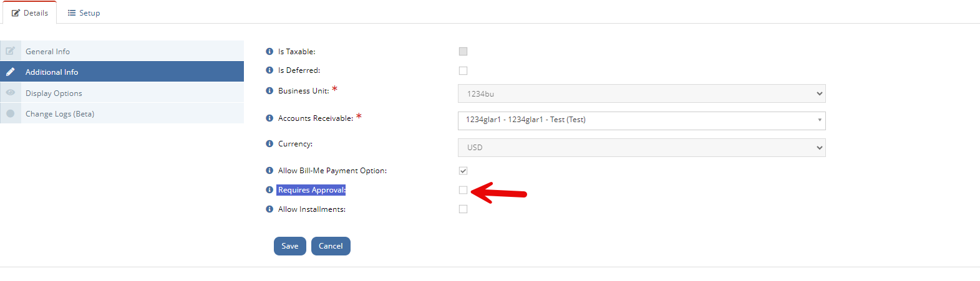Screen dimensions: 980x281
Task: Check the Allow Installments box
Action: [463, 209]
